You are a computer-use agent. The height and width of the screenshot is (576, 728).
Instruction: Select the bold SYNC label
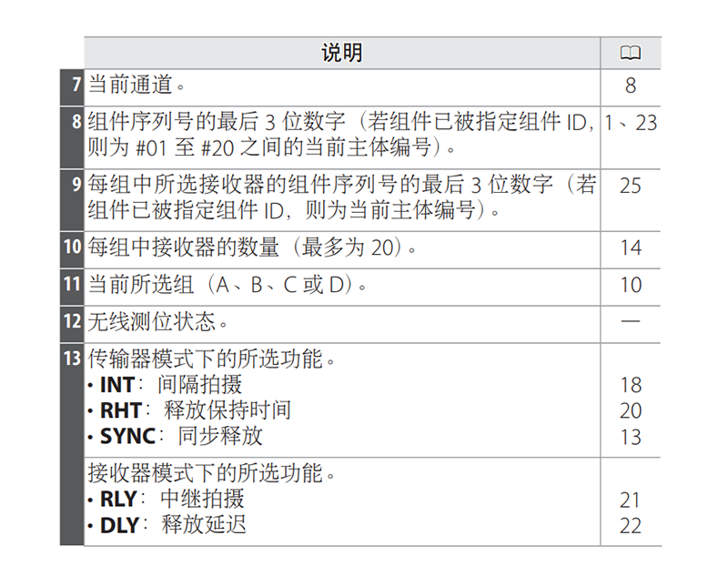(x=126, y=437)
